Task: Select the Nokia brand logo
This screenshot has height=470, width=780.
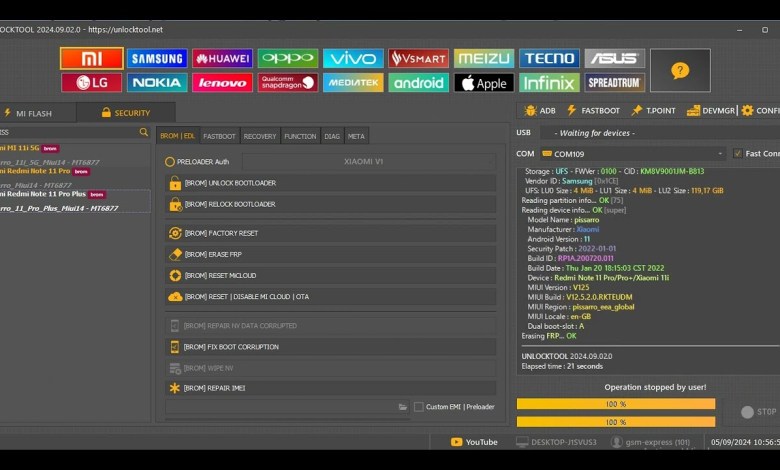Action: 157,83
